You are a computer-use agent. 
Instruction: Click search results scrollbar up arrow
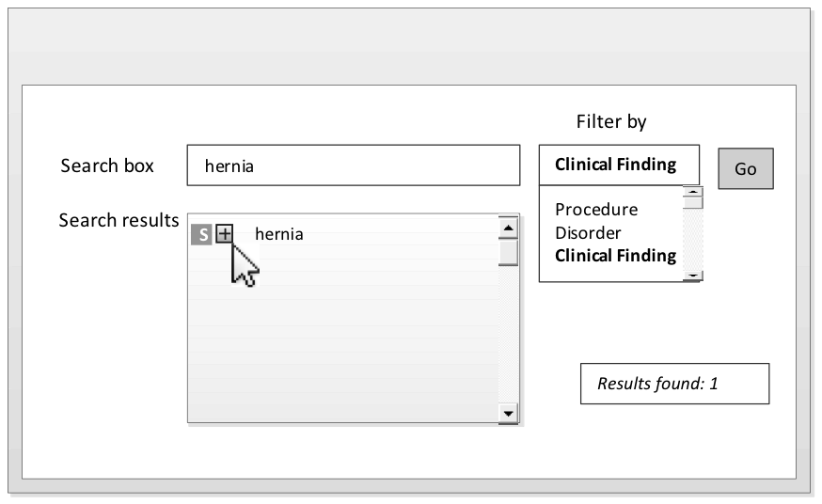(x=508, y=228)
